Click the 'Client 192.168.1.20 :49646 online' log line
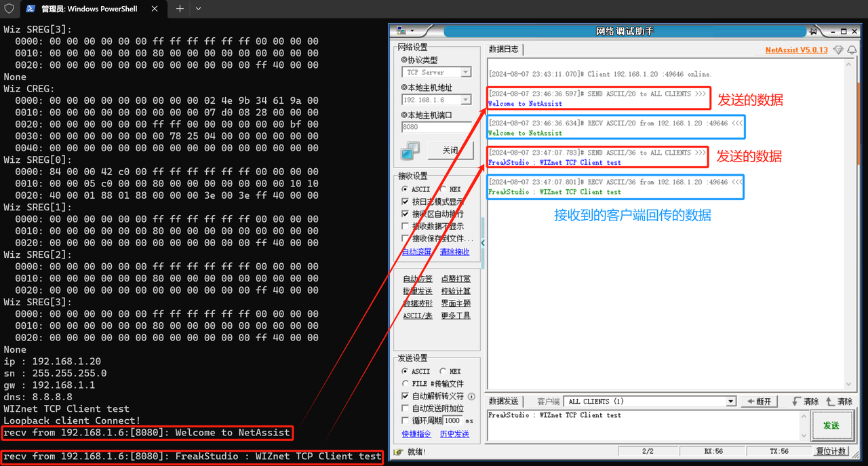 coord(600,75)
